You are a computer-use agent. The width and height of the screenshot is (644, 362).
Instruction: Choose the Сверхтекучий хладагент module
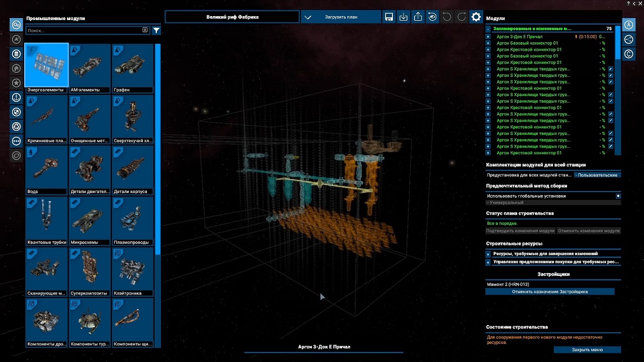pyautogui.click(x=133, y=119)
